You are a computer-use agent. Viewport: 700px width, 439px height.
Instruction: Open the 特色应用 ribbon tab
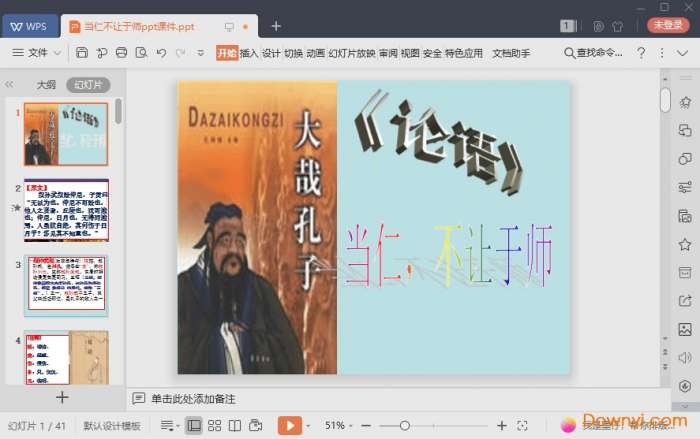[464, 53]
